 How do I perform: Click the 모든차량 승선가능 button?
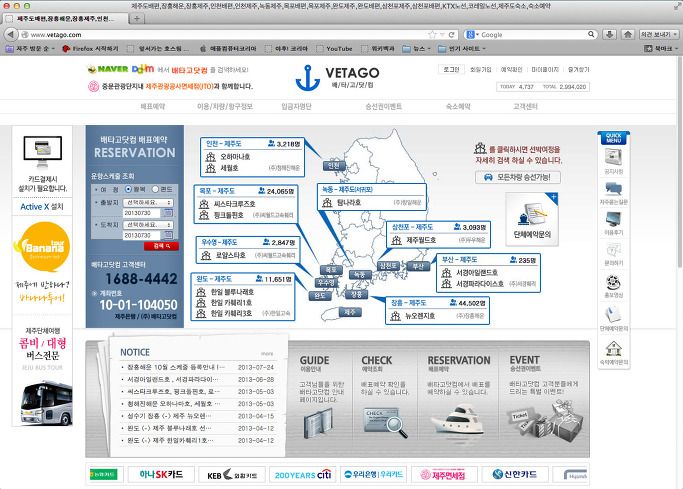point(517,177)
